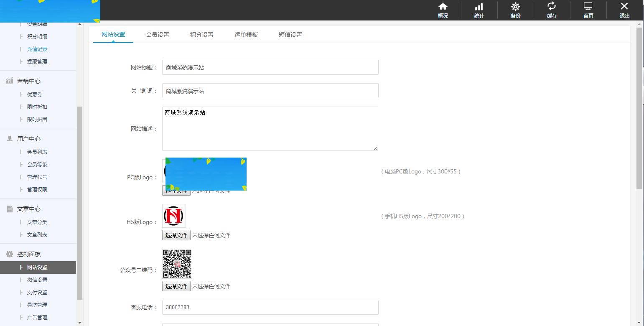Open 运单模板 waybill template settings
This screenshot has height=326, width=644.
(246, 35)
